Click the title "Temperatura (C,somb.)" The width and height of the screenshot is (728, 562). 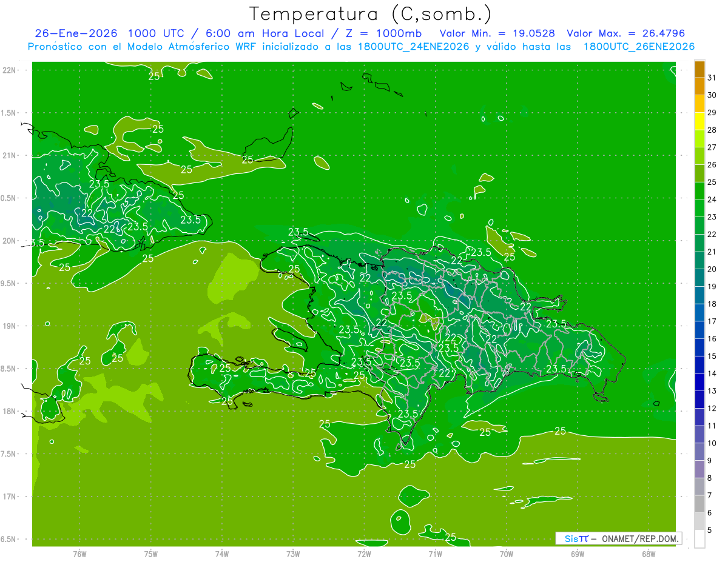click(371, 14)
